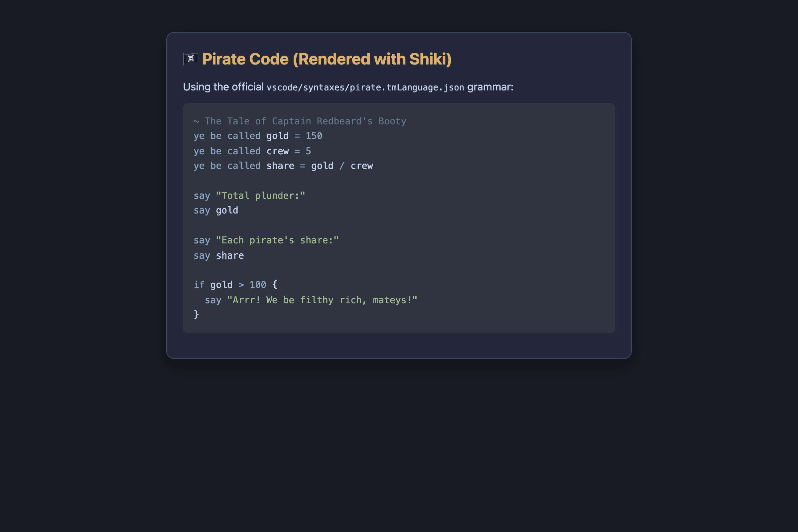Click the "Arrr! We be filthy rich" string
The height and width of the screenshot is (532, 798).
[x=322, y=300]
